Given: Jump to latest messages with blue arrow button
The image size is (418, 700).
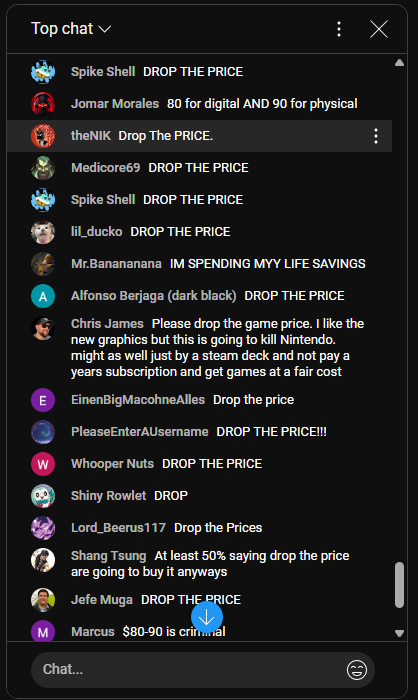Looking at the screenshot, I should tap(207, 617).
